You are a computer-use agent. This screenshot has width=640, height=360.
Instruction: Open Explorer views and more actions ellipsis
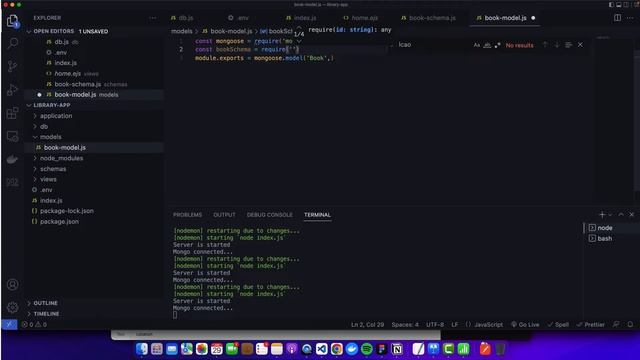(153, 18)
